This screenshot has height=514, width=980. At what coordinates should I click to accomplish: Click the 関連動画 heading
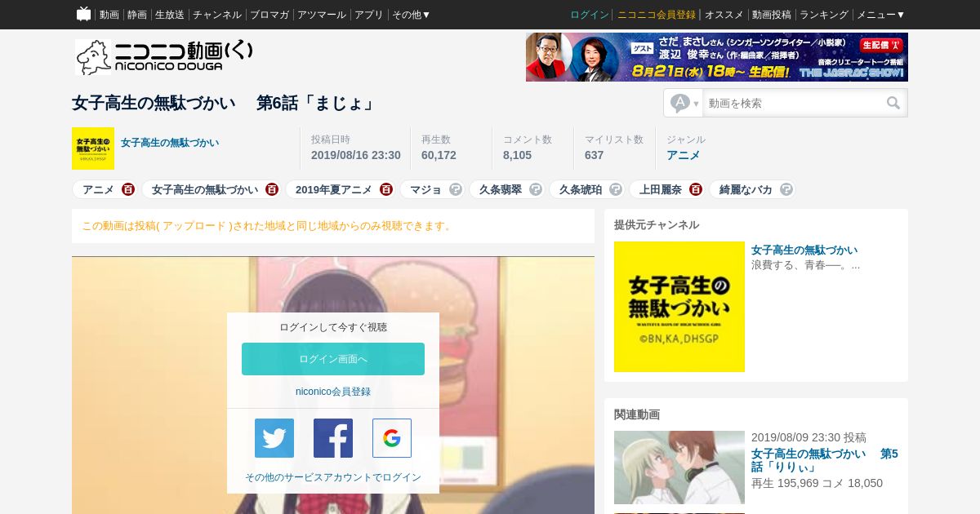tap(637, 414)
